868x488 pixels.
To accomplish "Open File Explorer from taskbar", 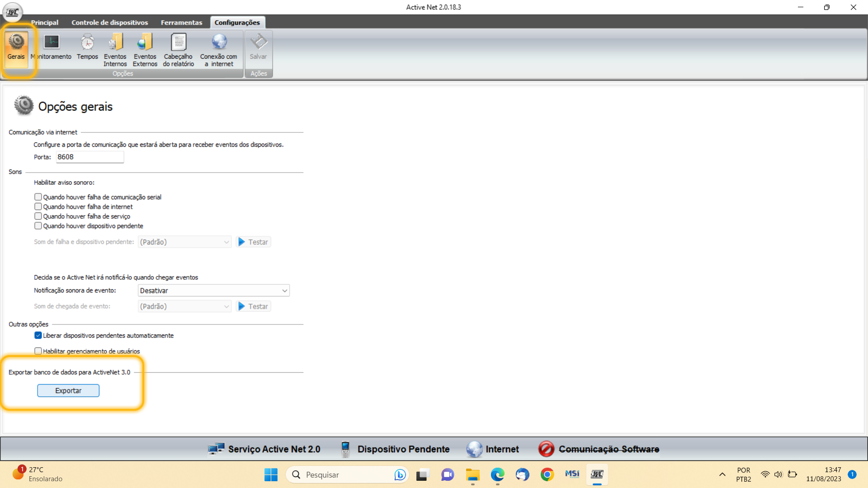I will click(x=473, y=475).
